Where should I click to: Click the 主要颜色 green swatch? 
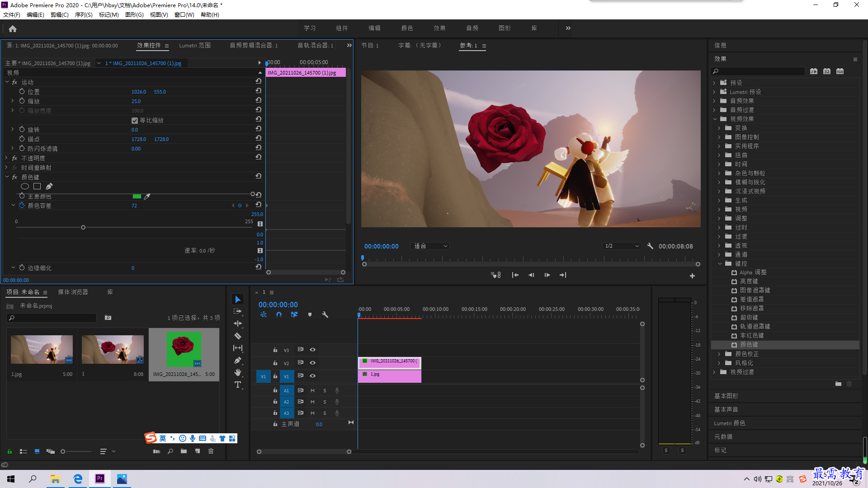point(137,196)
